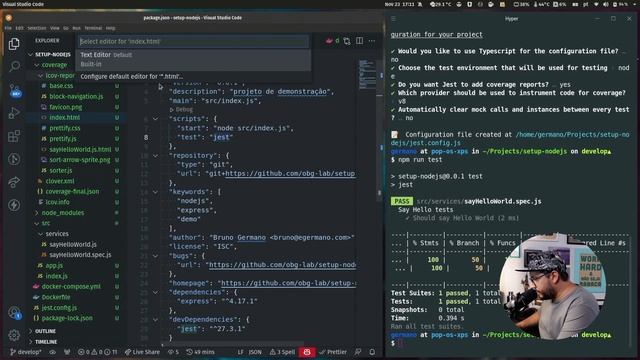This screenshot has height=360, width=640.
Task: Open the homepage GitHub url link
Action: pos(288,283)
